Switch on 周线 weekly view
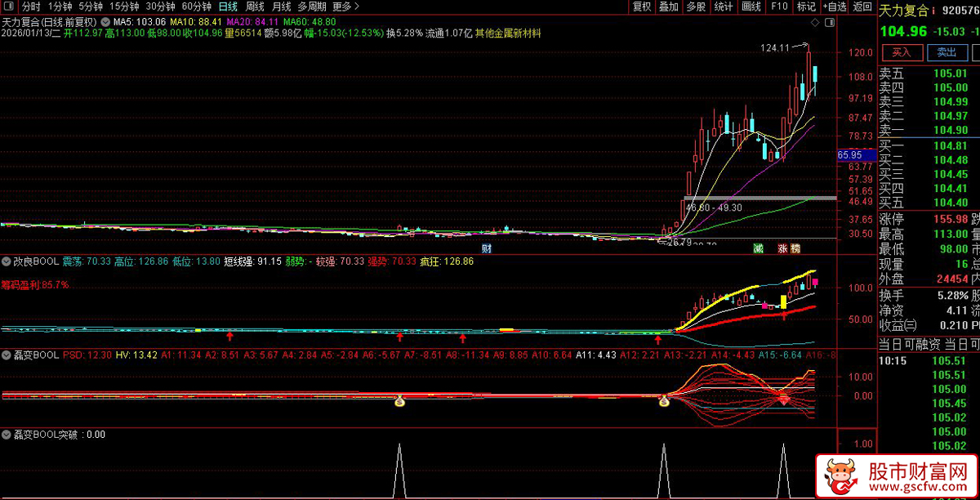Image resolution: width=980 pixels, height=500 pixels. [255, 7]
